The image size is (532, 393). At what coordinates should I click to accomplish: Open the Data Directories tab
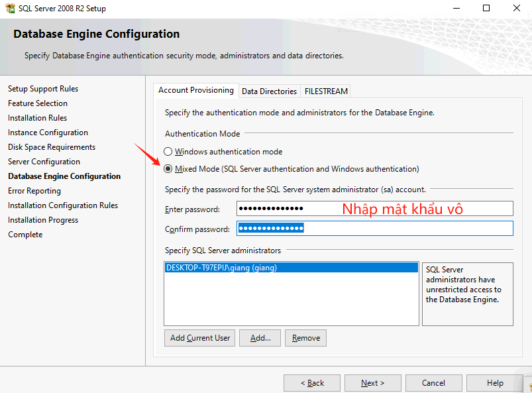coord(269,91)
